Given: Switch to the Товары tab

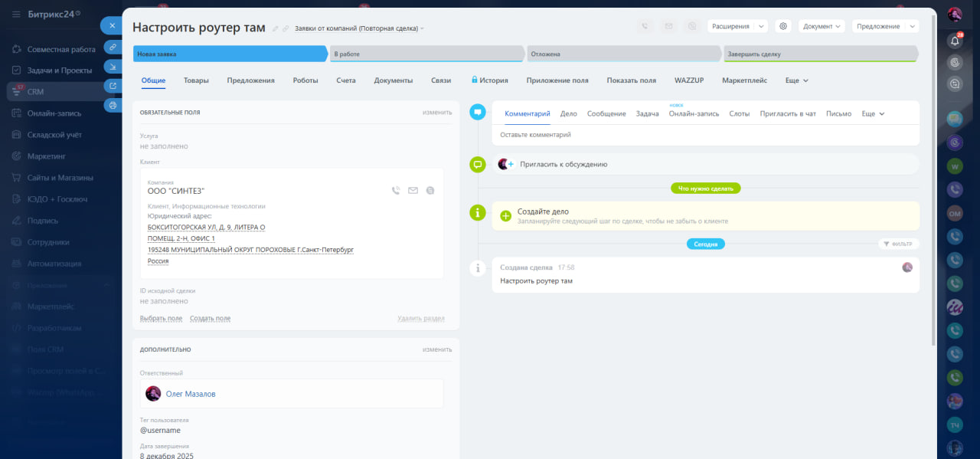Looking at the screenshot, I should [196, 80].
